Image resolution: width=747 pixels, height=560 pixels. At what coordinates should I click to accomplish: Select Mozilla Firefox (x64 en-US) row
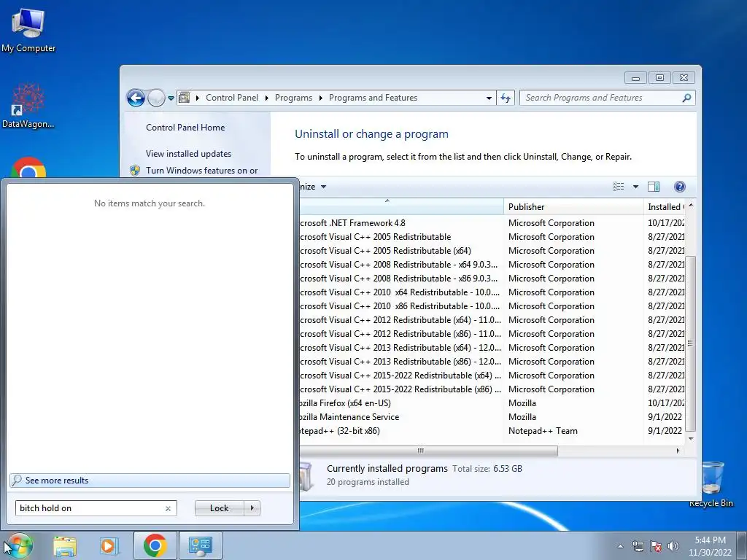coord(492,402)
